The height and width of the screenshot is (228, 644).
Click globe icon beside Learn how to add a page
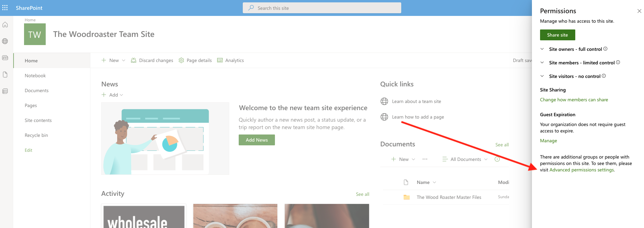point(384,117)
